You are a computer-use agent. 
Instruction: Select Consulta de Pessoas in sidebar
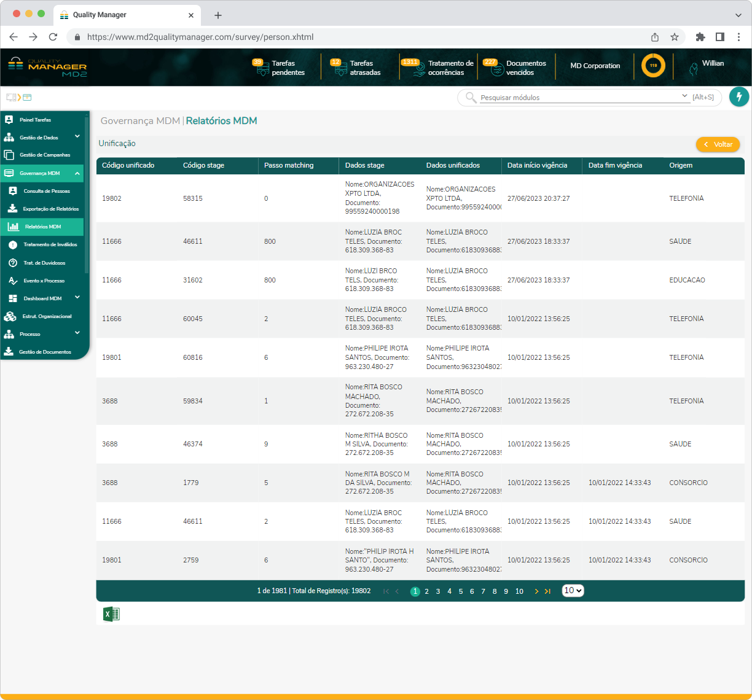click(x=47, y=191)
